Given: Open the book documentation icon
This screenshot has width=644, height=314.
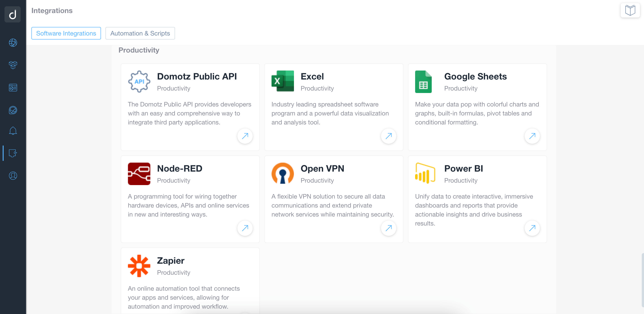Looking at the screenshot, I should tap(630, 11).
